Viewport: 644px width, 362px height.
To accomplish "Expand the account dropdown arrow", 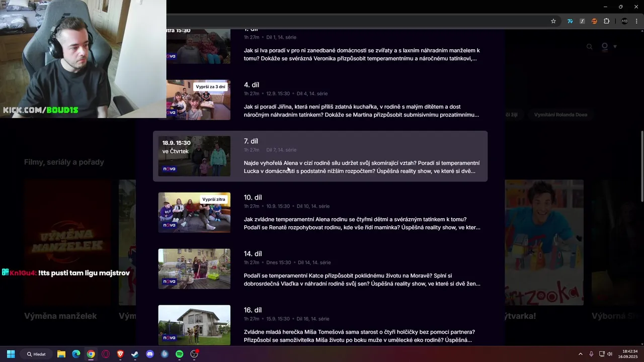I will coord(615,47).
